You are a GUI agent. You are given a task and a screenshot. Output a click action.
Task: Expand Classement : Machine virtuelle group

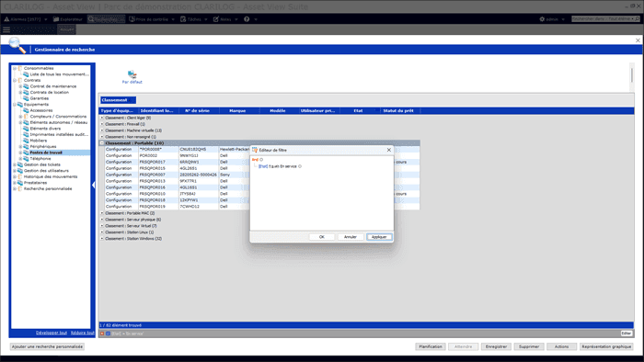(x=102, y=130)
